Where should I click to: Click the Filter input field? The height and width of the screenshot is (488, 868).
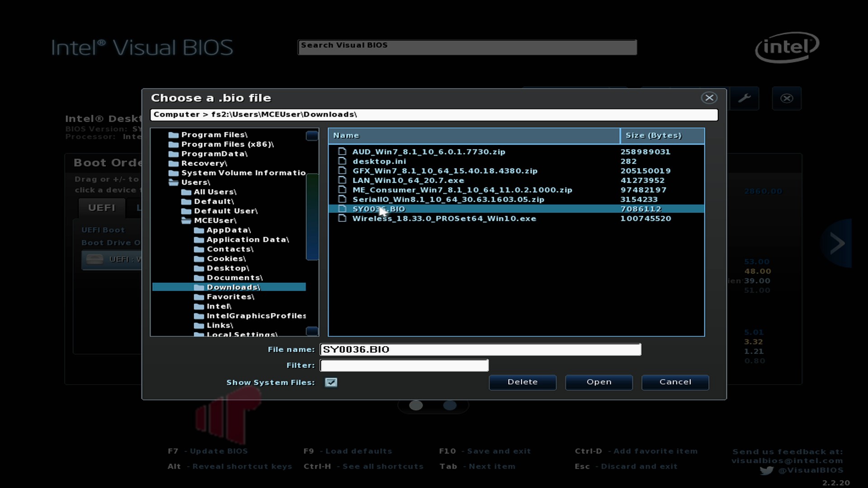(404, 365)
